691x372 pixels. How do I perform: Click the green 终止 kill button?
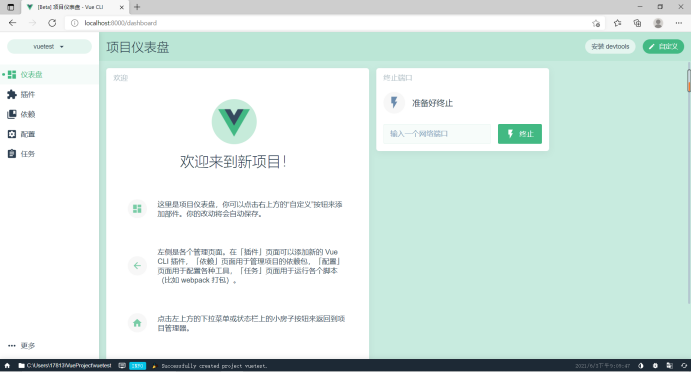tap(520, 134)
